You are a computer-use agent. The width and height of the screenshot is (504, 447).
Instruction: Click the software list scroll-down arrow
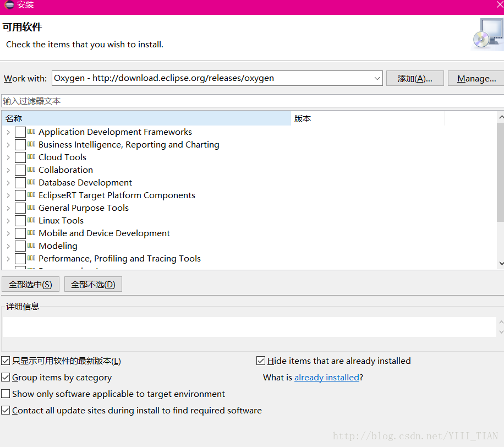pyautogui.click(x=501, y=263)
